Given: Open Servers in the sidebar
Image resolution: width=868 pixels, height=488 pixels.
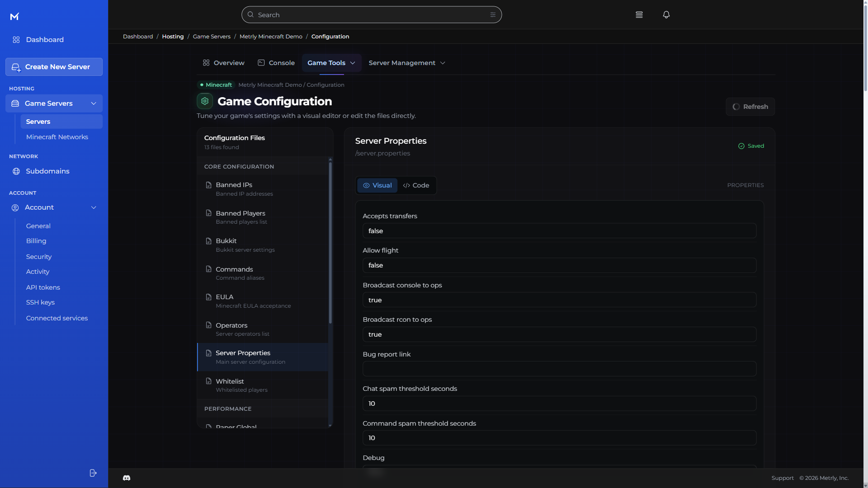Looking at the screenshot, I should coord(61,122).
